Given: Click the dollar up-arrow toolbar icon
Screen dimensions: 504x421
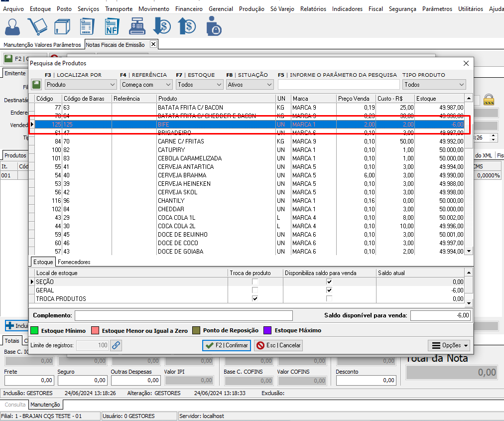Looking at the screenshot, I should [x=188, y=26].
